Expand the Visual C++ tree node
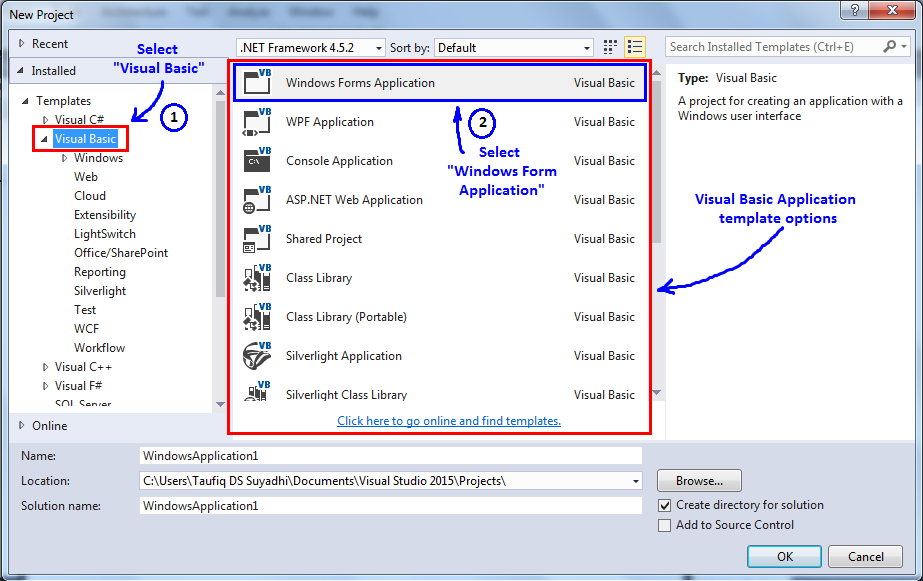Screen dimensions: 923x581 (45, 367)
